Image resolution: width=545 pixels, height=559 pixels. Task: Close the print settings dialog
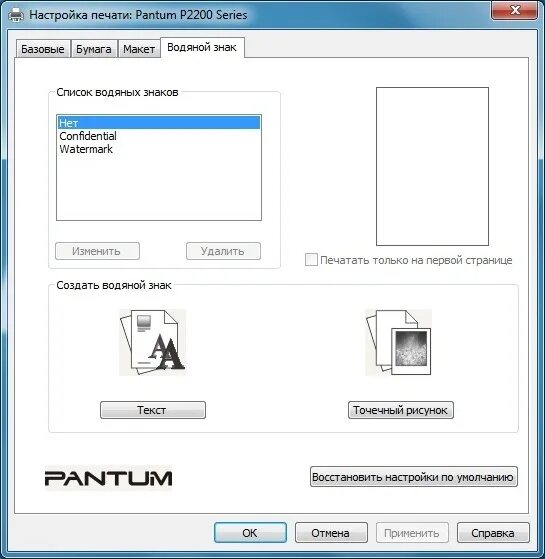point(514,10)
